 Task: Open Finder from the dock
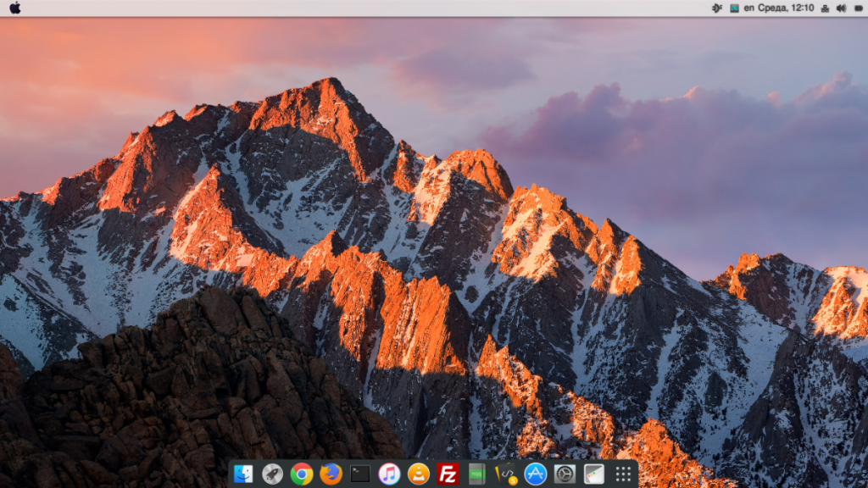(x=243, y=474)
